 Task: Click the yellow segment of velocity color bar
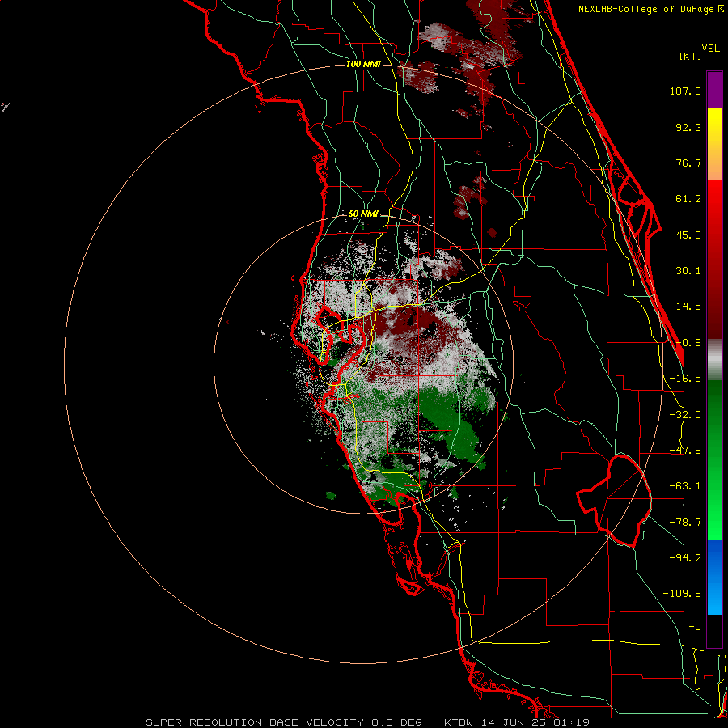click(714, 123)
